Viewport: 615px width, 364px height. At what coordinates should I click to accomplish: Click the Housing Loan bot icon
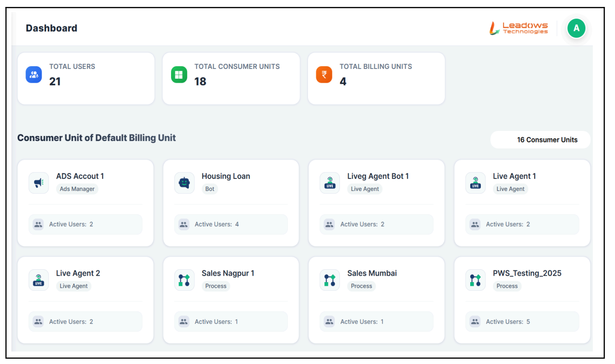coord(184,183)
